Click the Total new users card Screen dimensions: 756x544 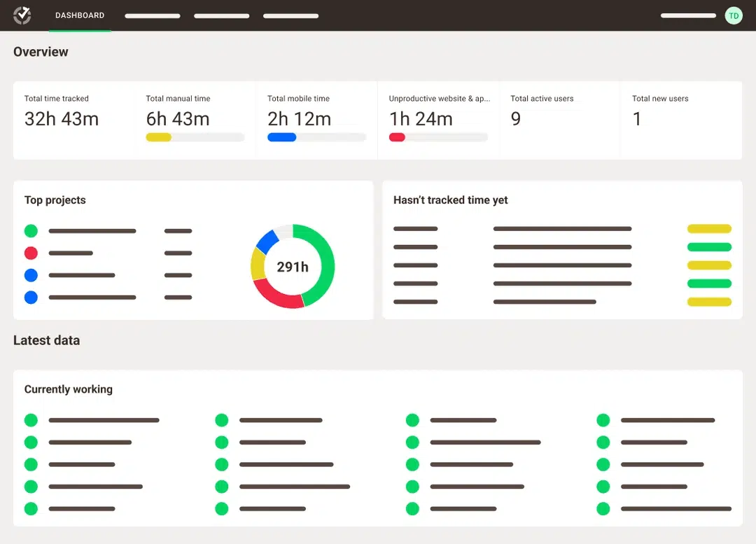680,119
